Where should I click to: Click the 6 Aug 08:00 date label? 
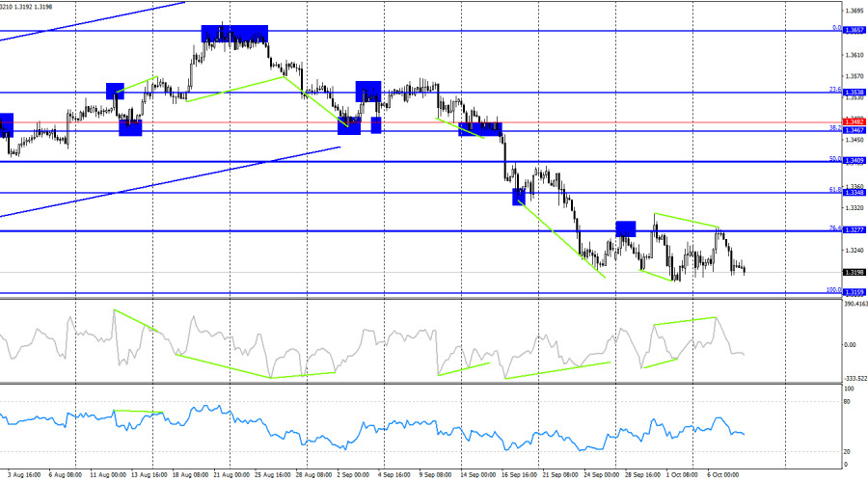tap(66, 475)
